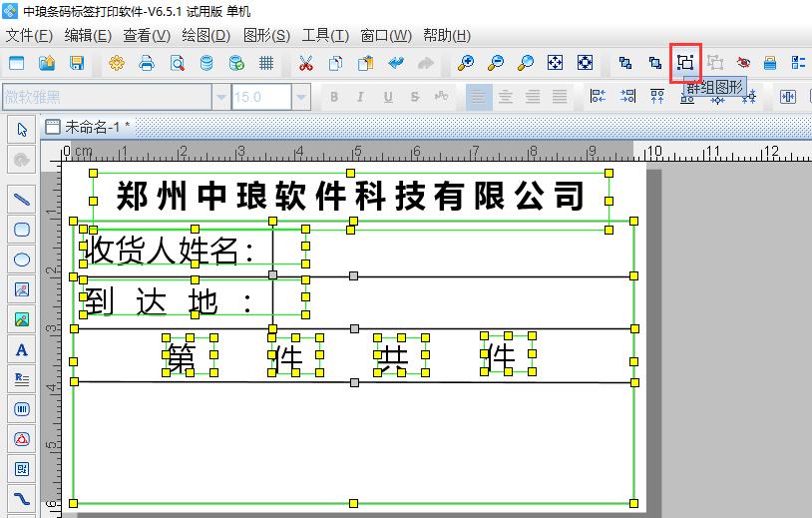Select the ellipse drawing tool
The image size is (812, 518).
click(x=22, y=259)
